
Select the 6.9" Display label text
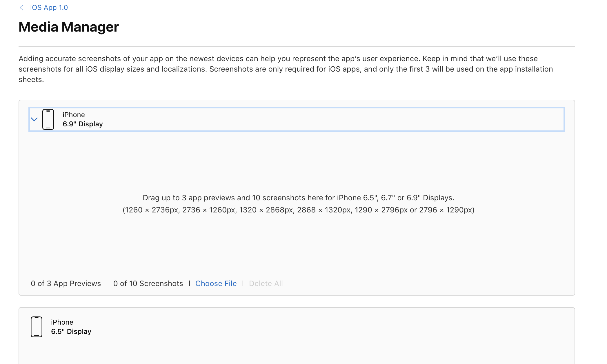tap(83, 124)
